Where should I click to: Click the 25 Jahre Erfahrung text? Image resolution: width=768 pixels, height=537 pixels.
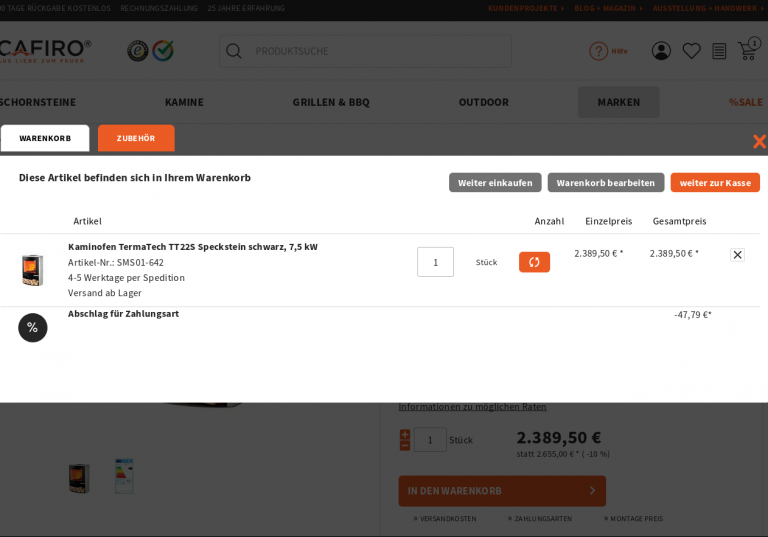[246, 8]
